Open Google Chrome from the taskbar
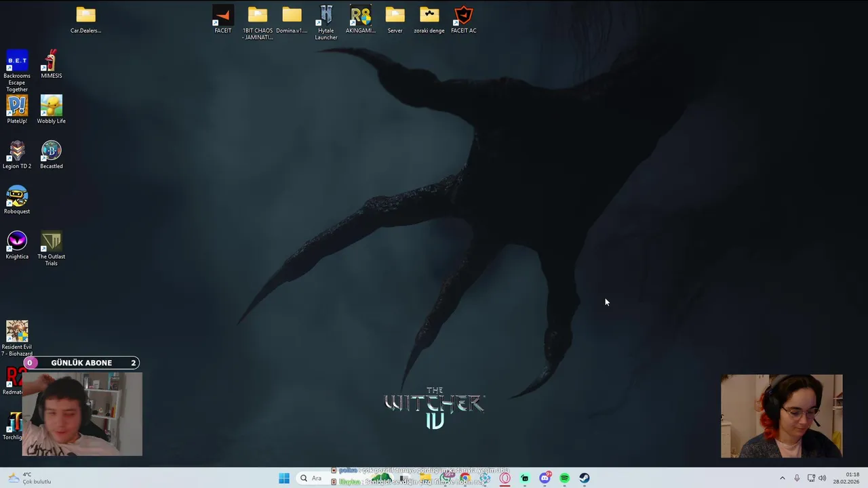Image resolution: width=868 pixels, height=488 pixels. 465,479
